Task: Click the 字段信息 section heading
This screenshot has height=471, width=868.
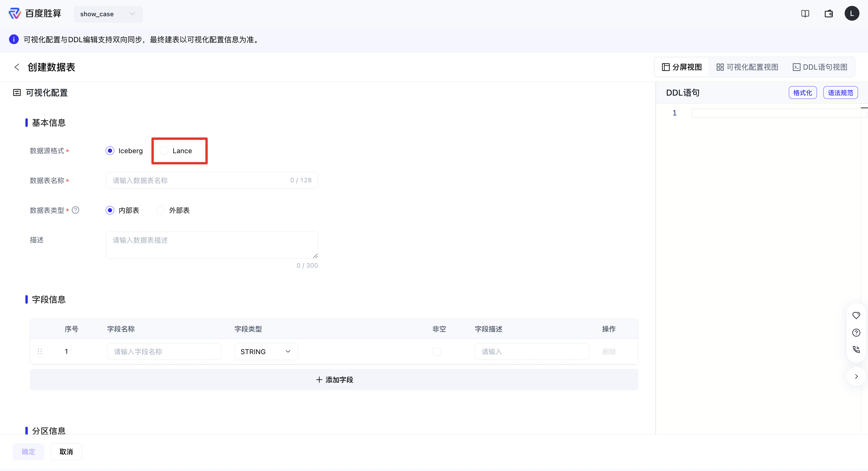Action: coord(48,300)
